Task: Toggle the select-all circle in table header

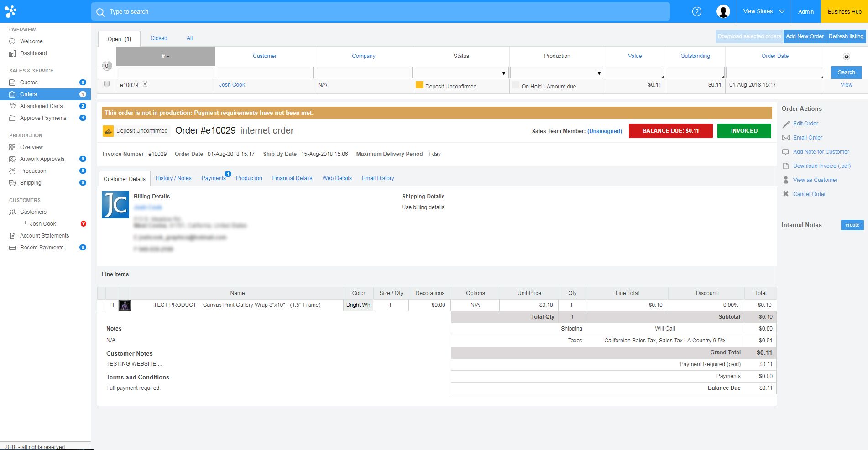Action: [x=107, y=66]
